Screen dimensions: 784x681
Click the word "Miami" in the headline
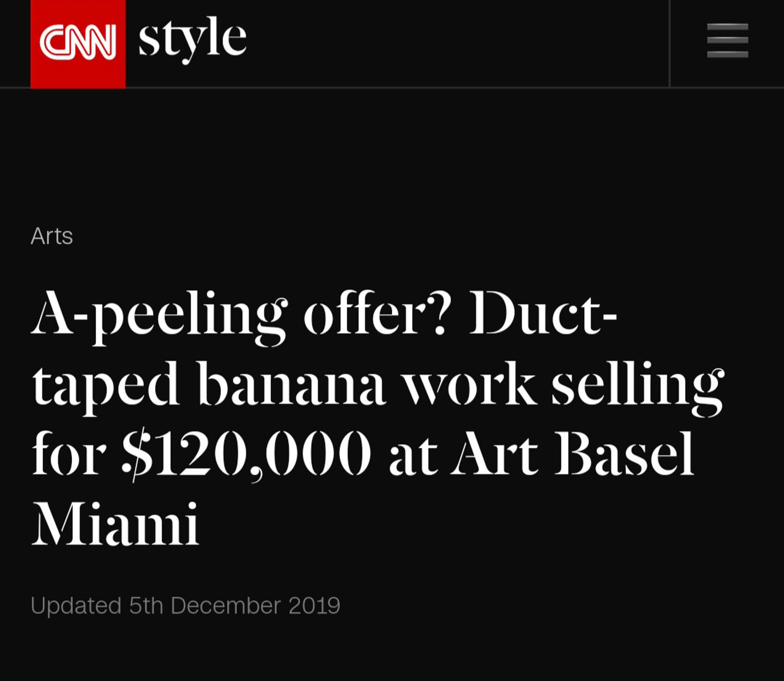click(x=115, y=524)
